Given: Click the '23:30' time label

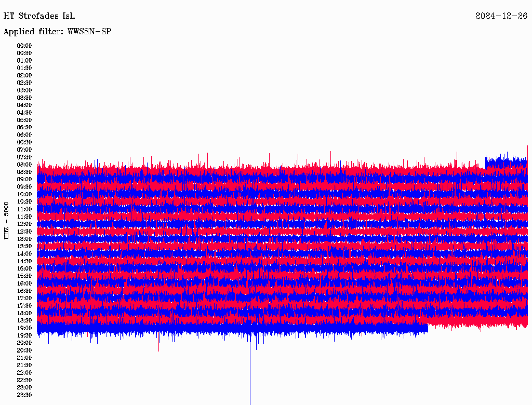Looking at the screenshot, I should [x=24, y=395].
